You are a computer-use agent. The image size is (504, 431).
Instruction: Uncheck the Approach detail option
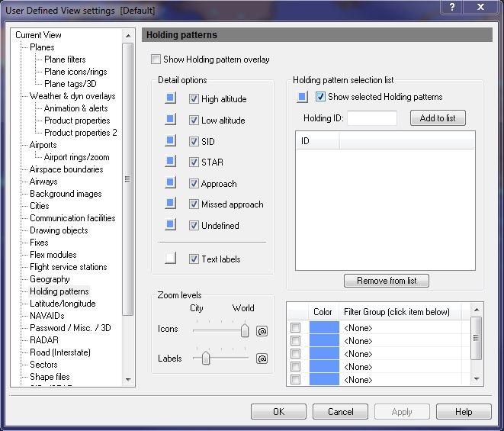(194, 184)
